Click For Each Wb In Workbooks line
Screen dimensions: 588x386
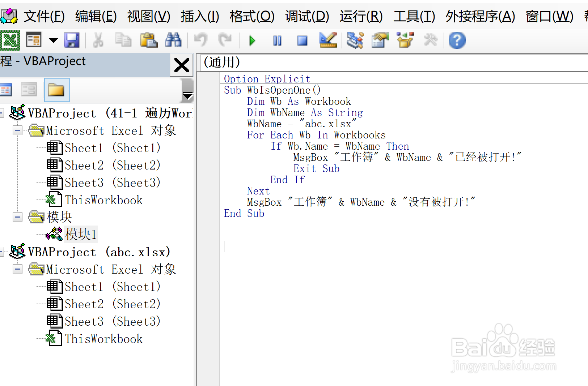[316, 135]
